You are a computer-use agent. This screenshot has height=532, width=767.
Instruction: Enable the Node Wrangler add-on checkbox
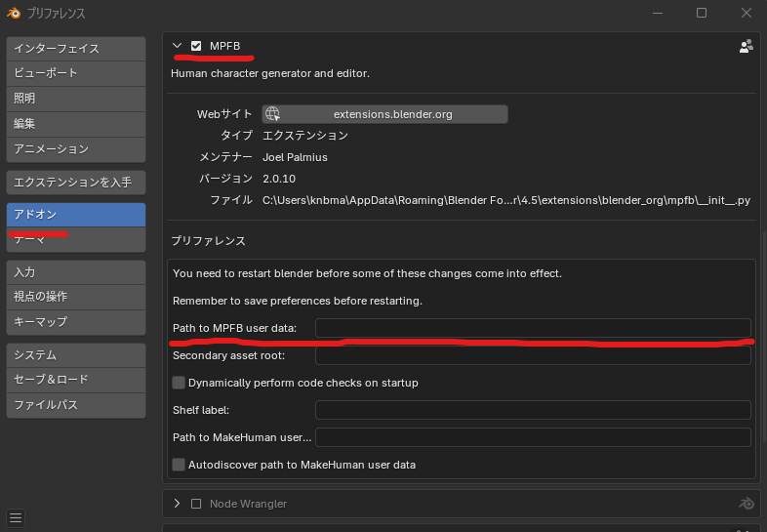196,504
